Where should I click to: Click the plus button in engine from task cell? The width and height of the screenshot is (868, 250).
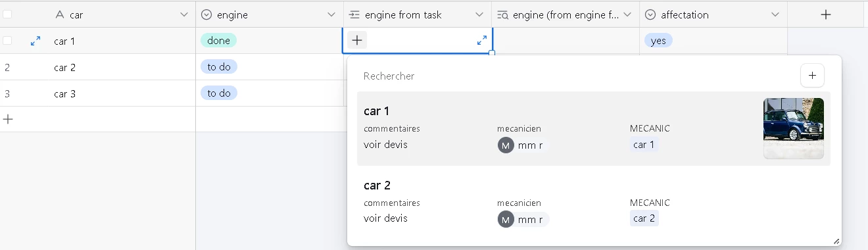pos(356,40)
